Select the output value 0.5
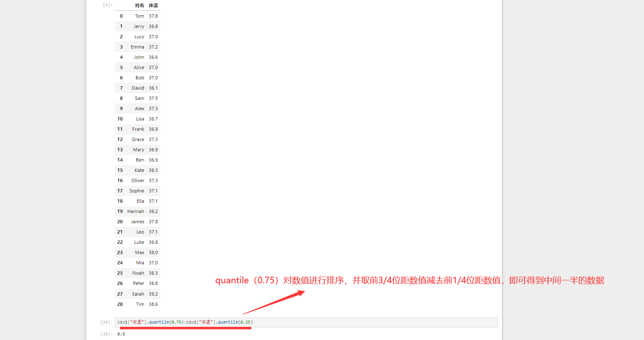 (121, 334)
